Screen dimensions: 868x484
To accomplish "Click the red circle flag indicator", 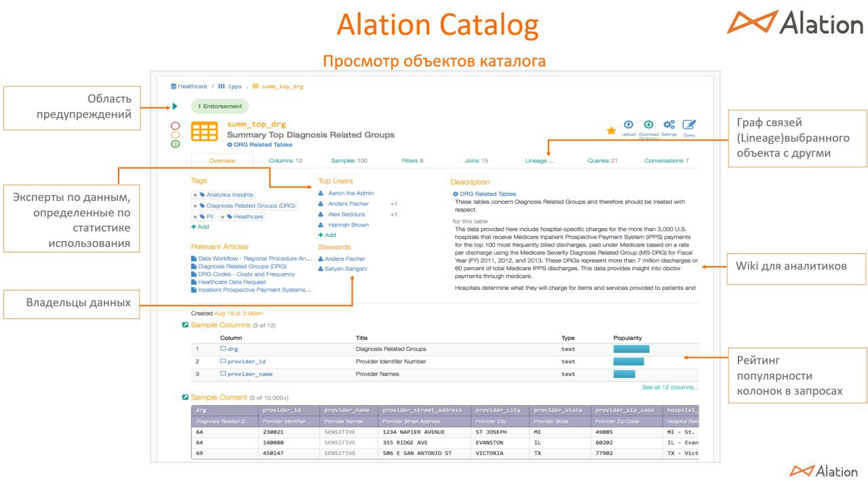I will point(176,126).
